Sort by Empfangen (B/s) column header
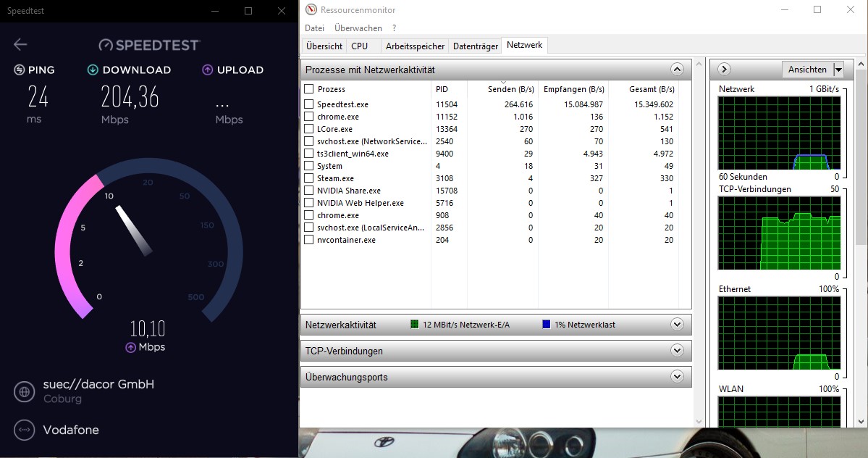The image size is (868, 458). pos(573,89)
